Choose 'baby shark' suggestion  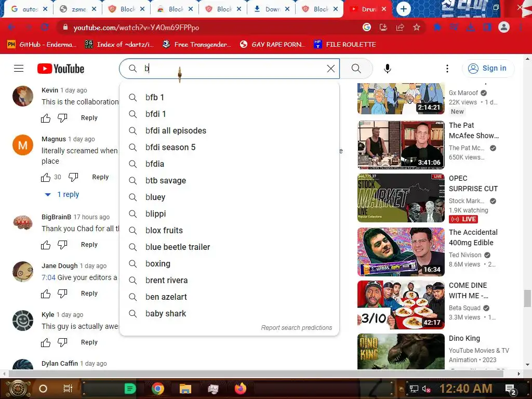[229, 313]
